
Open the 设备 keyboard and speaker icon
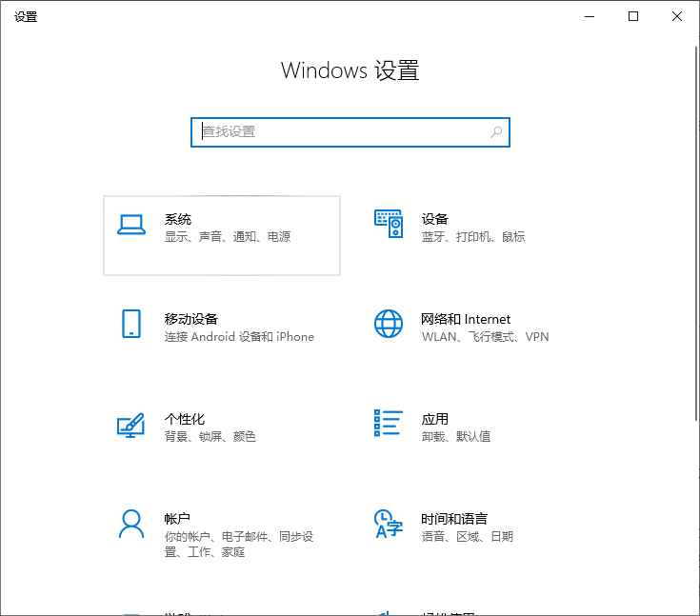pos(389,224)
